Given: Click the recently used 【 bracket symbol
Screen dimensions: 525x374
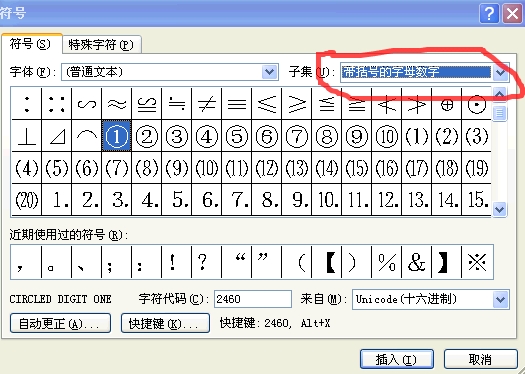Looking at the screenshot, I should [326, 262].
